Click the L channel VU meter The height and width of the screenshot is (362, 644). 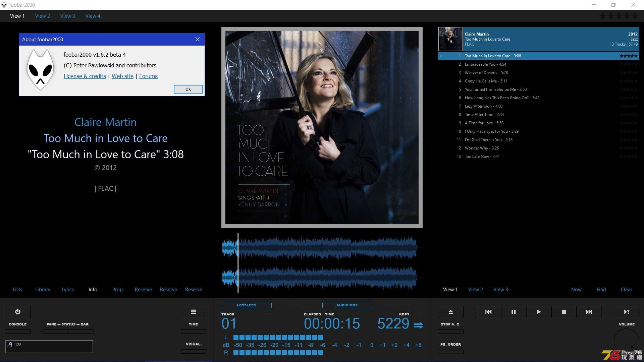278,338
